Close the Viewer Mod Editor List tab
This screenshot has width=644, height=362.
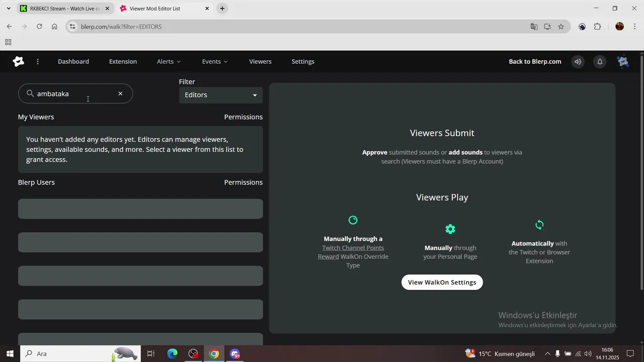[207, 9]
